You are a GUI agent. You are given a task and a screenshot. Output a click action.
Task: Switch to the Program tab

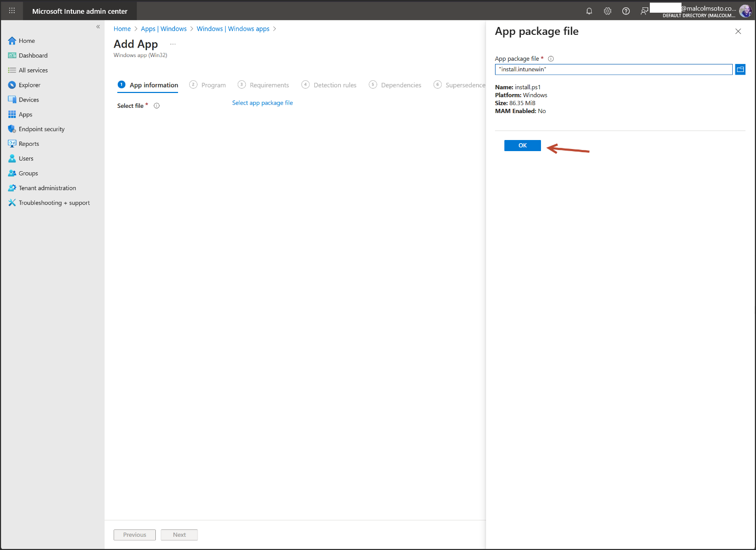(x=213, y=85)
